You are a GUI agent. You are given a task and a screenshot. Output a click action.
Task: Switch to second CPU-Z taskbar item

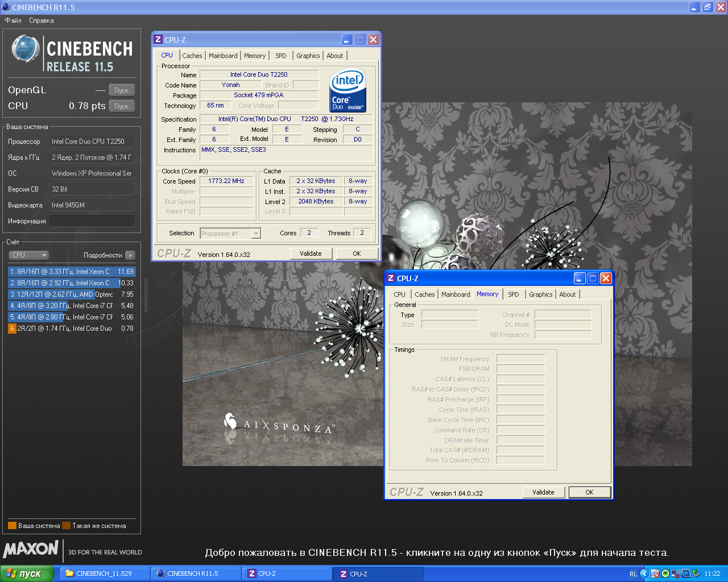click(378, 573)
